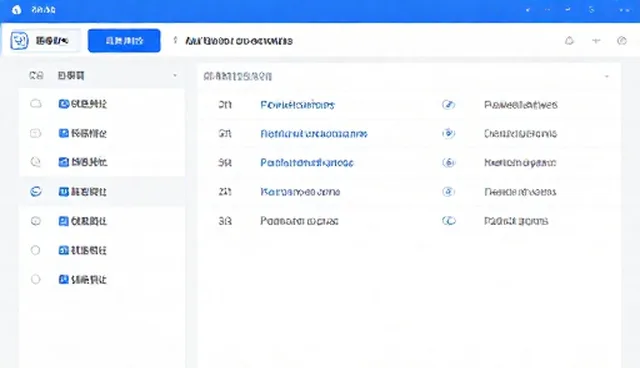Click the description text in fifth table row
Screen dimensions: 640x368
pos(516,221)
